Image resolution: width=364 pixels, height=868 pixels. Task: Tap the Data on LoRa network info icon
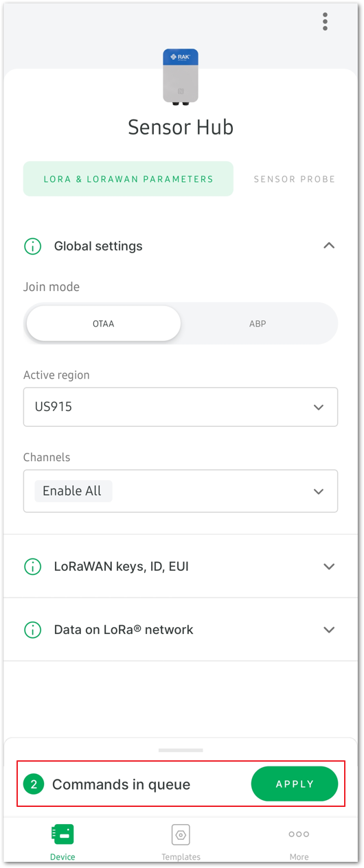click(32, 630)
